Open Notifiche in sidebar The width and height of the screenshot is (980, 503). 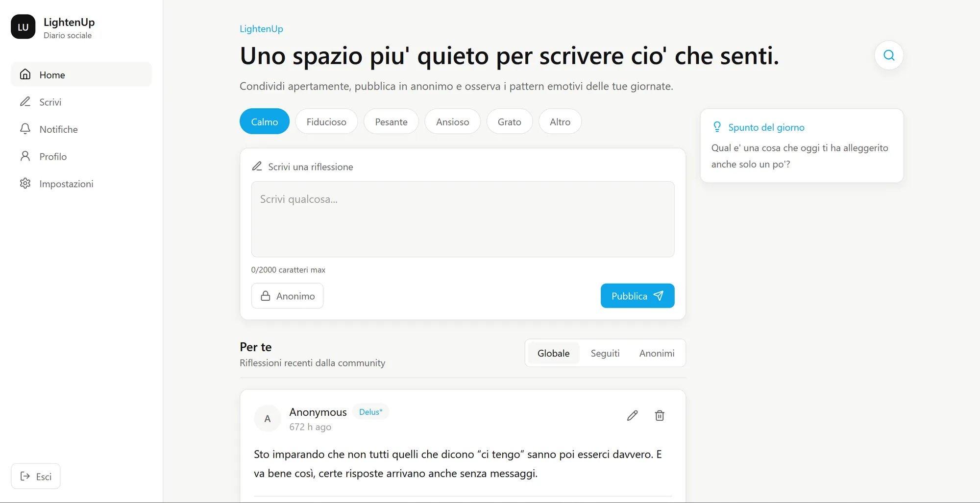coord(81,129)
